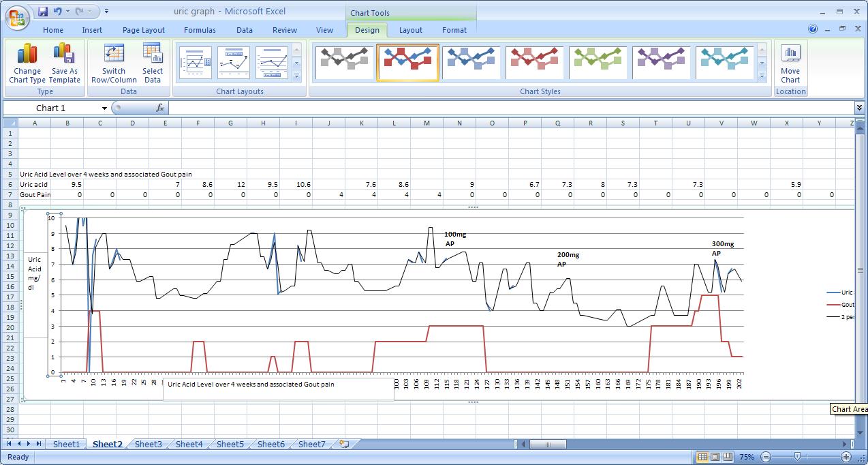Open the Formulas ribbon tab
The width and height of the screenshot is (868, 465).
point(200,30)
